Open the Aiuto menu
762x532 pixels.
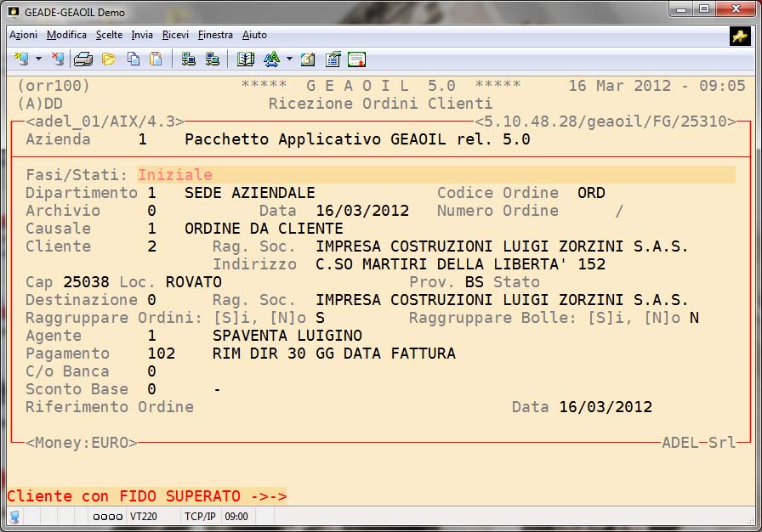(x=254, y=35)
